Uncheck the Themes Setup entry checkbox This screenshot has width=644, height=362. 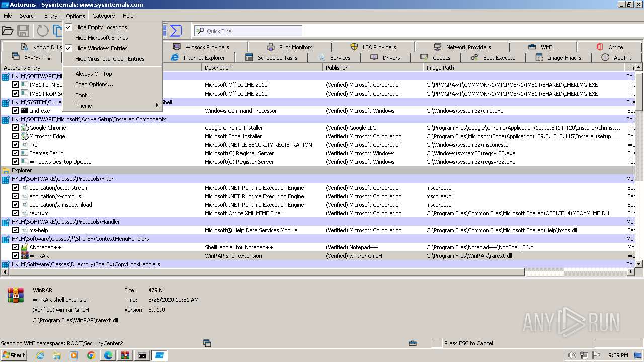tap(15, 153)
